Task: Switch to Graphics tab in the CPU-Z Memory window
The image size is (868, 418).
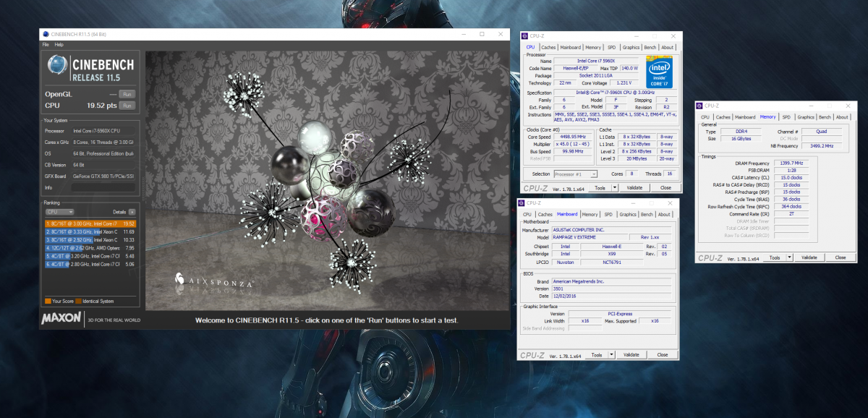Action: [x=806, y=117]
